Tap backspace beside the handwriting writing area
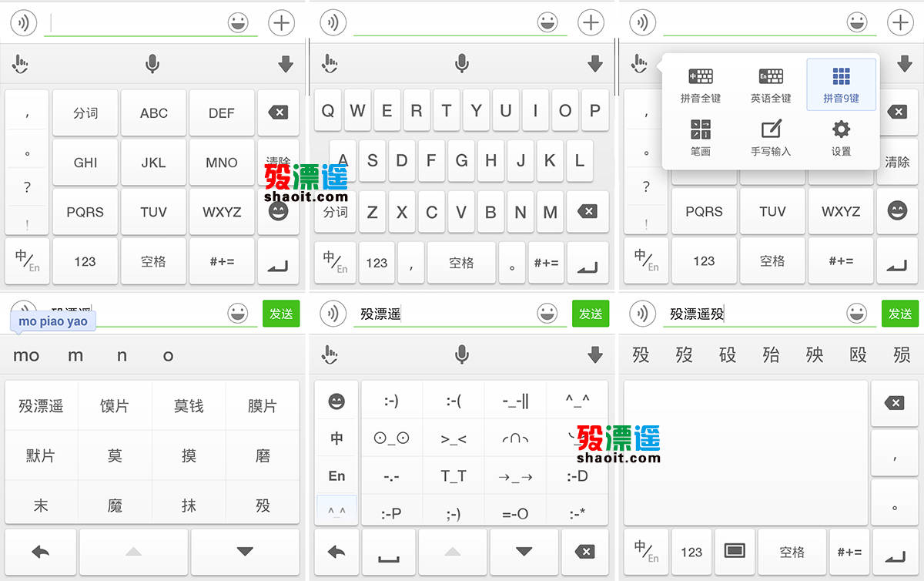The image size is (924, 581). (x=894, y=403)
